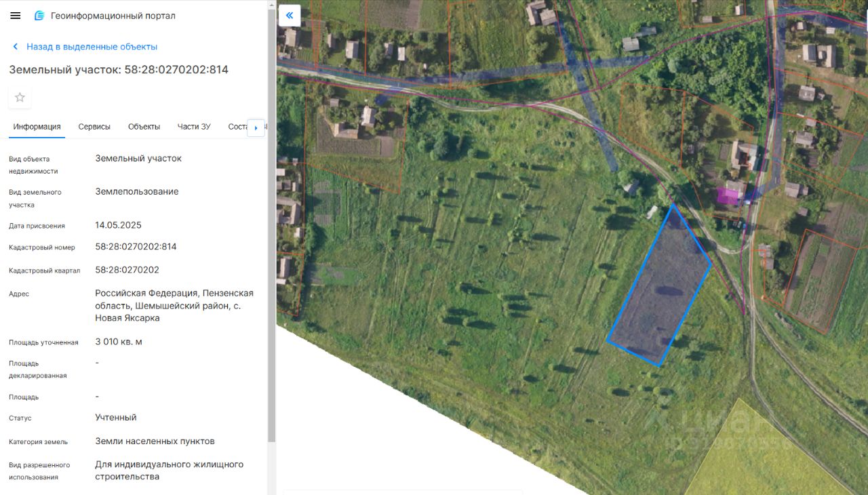Click Кадастровый номер value 58:28:0270202:814
Image resolution: width=868 pixels, height=495 pixels.
click(136, 247)
